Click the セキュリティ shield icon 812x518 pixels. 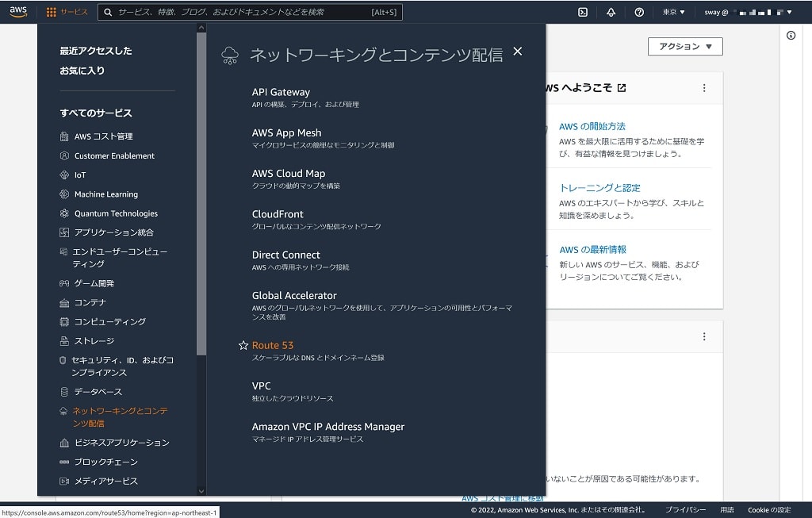click(x=63, y=360)
